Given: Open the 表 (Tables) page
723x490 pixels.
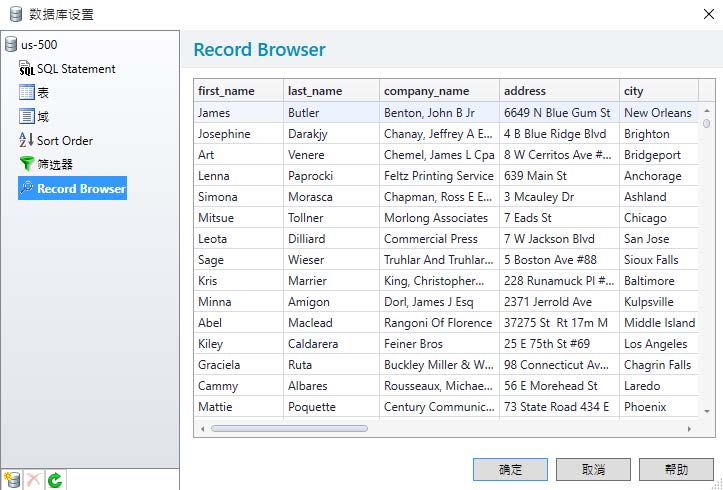Looking at the screenshot, I should coord(43,93).
